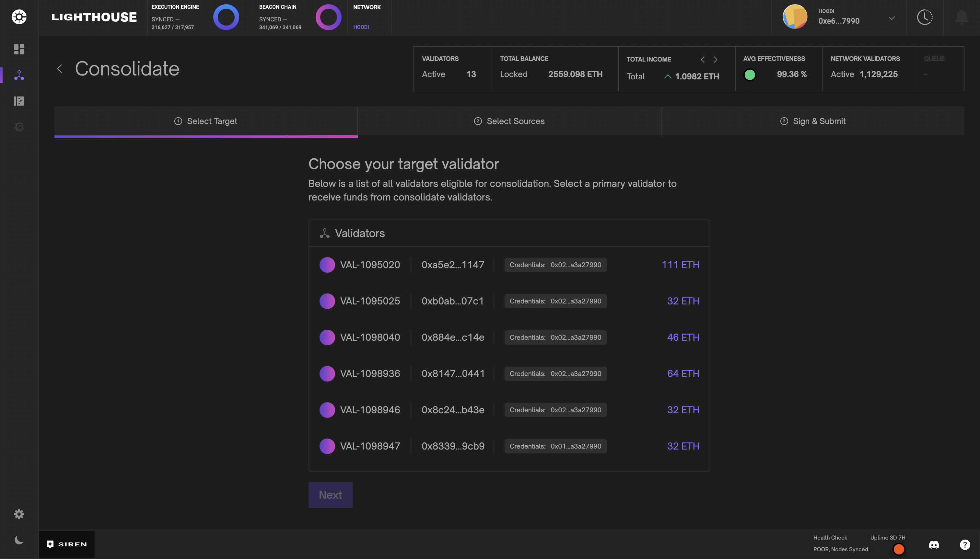Click the Total Income 1.0982 ETH value
This screenshot has height=559, width=980.
coord(697,76)
